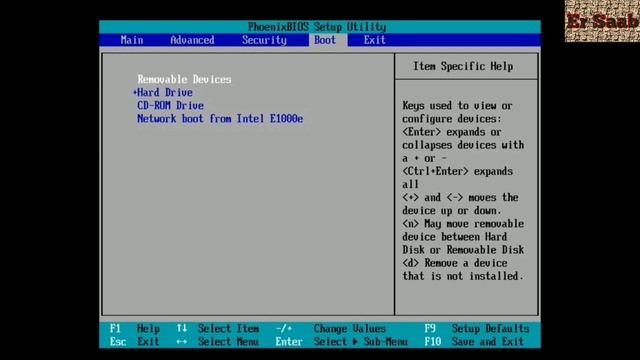640x360 pixels.
Task: Open the Security tab
Action: click(x=264, y=40)
